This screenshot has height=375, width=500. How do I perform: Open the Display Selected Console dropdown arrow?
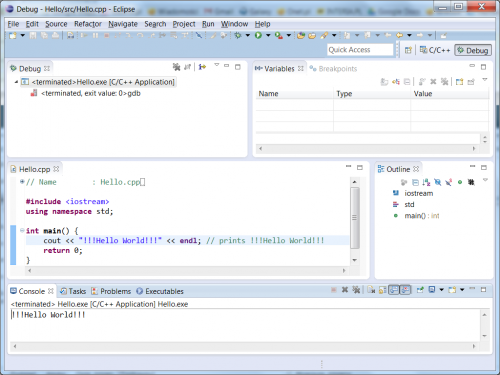point(441,290)
